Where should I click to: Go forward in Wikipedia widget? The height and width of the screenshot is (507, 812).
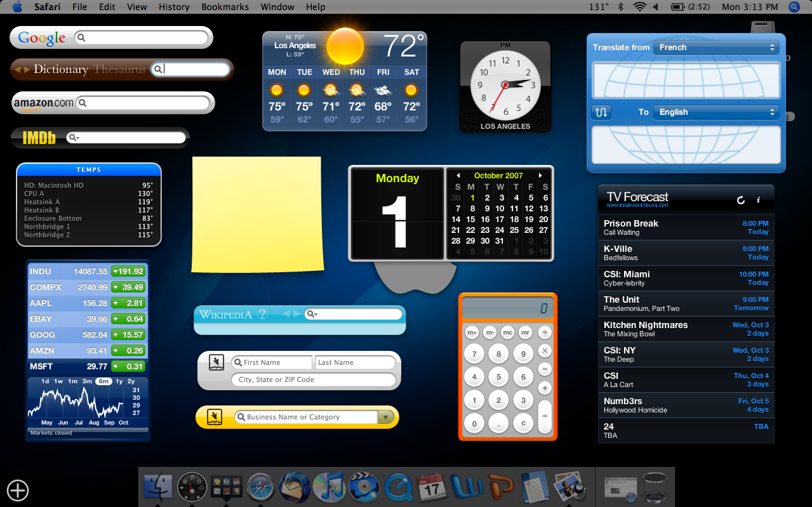296,314
